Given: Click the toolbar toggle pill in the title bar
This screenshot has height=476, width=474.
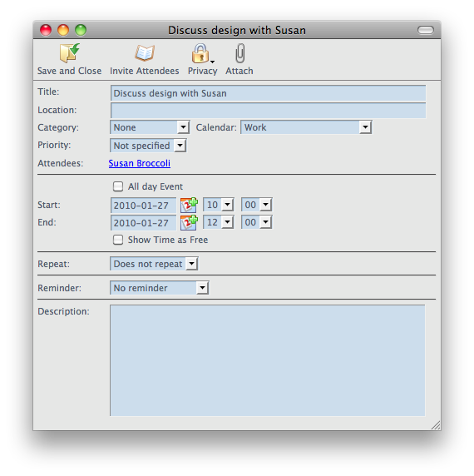Looking at the screenshot, I should coord(426,30).
